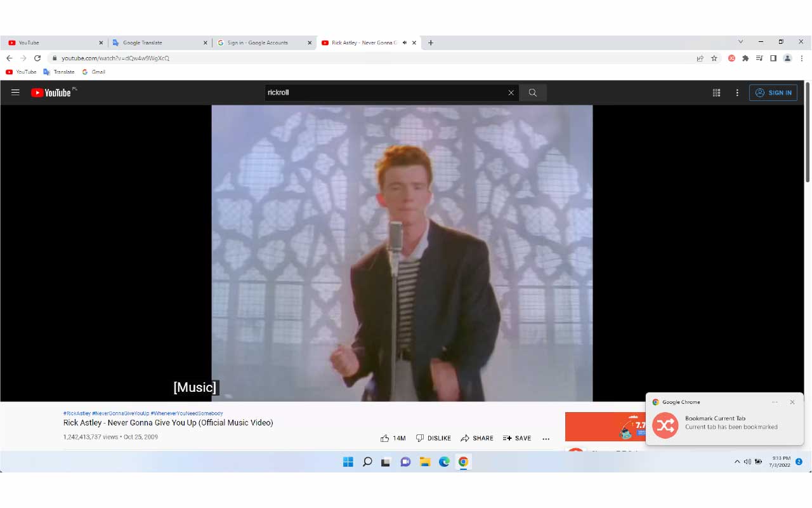
Task: Go back to the previous page
Action: coord(9,58)
